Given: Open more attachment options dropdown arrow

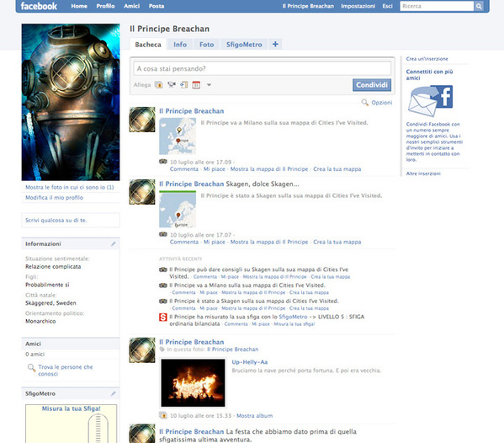Looking at the screenshot, I should pos(209,85).
